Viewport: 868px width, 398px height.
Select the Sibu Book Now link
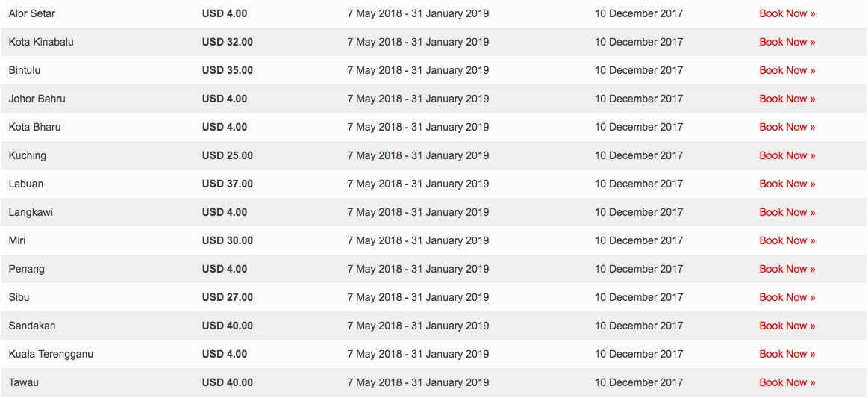point(787,297)
